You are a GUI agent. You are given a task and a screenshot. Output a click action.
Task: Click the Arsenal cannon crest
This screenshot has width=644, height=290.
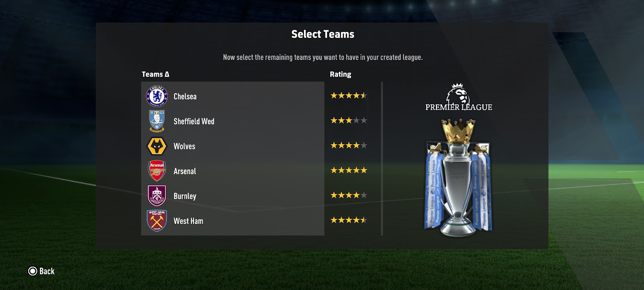pos(157,171)
